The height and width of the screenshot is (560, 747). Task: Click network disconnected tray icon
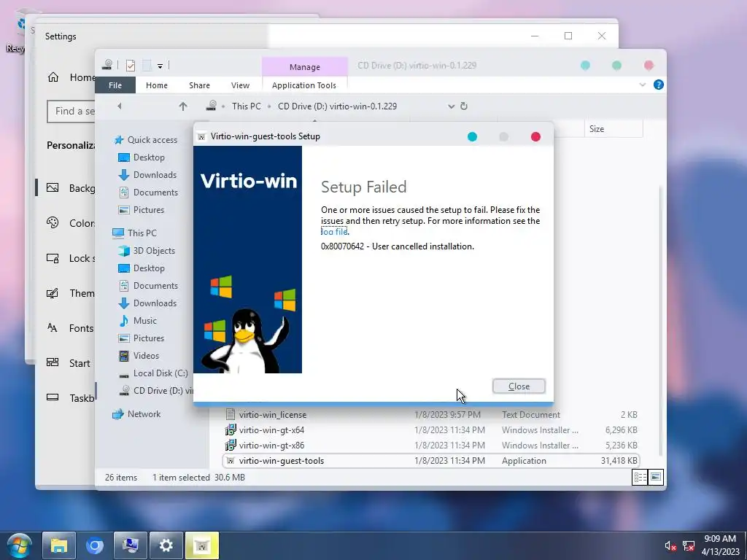click(x=689, y=545)
